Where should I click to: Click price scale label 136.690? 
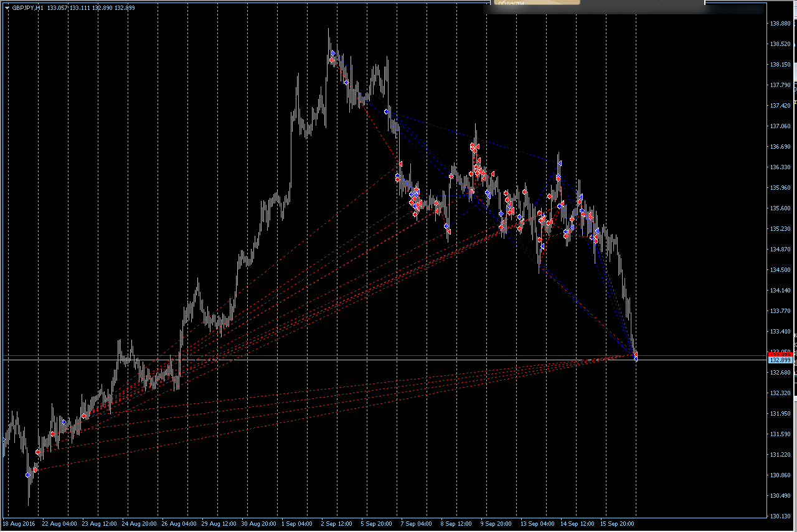click(780, 147)
